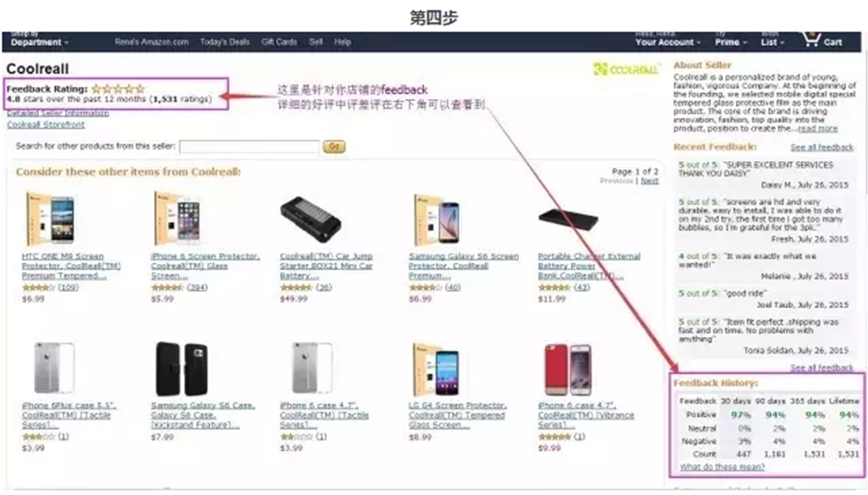Open See all feedback link near Recent Feedback
Viewport: 868px width, 495px height.
point(822,147)
